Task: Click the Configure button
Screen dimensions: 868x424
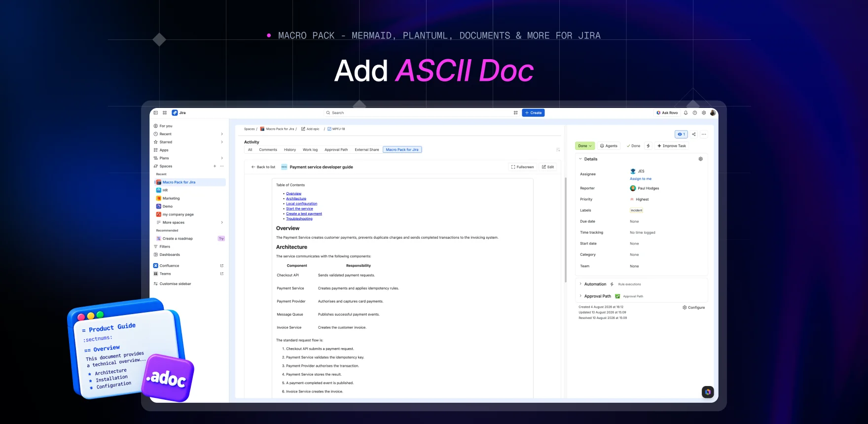Action: tap(693, 308)
